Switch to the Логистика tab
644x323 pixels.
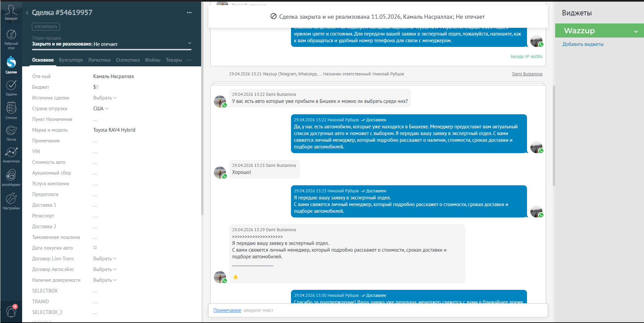tap(99, 60)
